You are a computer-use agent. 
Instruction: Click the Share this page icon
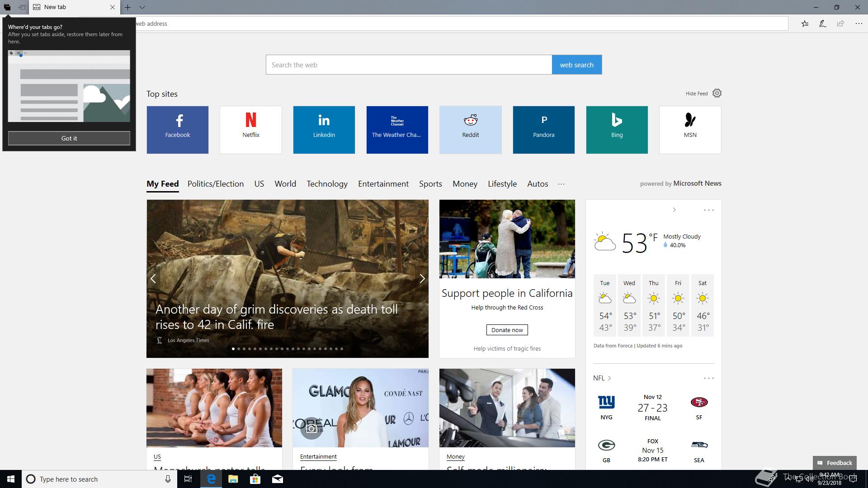840,23
